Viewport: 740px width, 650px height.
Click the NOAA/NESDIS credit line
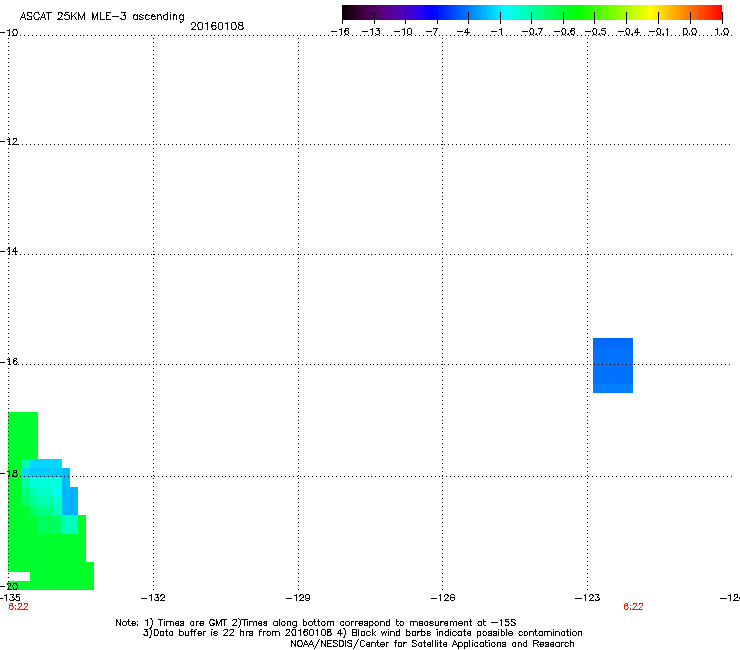(x=432, y=644)
